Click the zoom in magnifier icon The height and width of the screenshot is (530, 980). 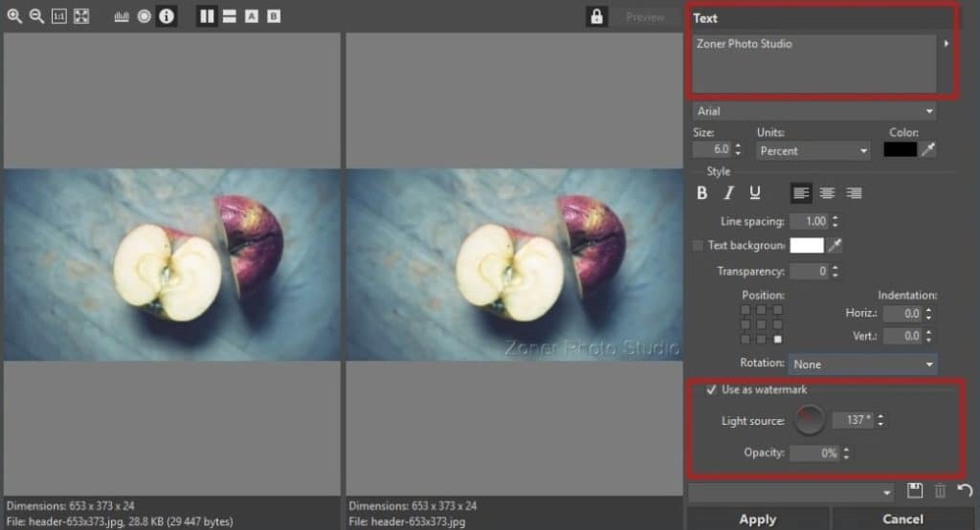14,16
